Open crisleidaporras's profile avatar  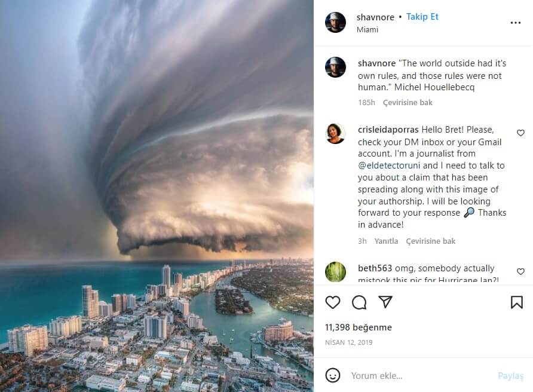point(335,134)
